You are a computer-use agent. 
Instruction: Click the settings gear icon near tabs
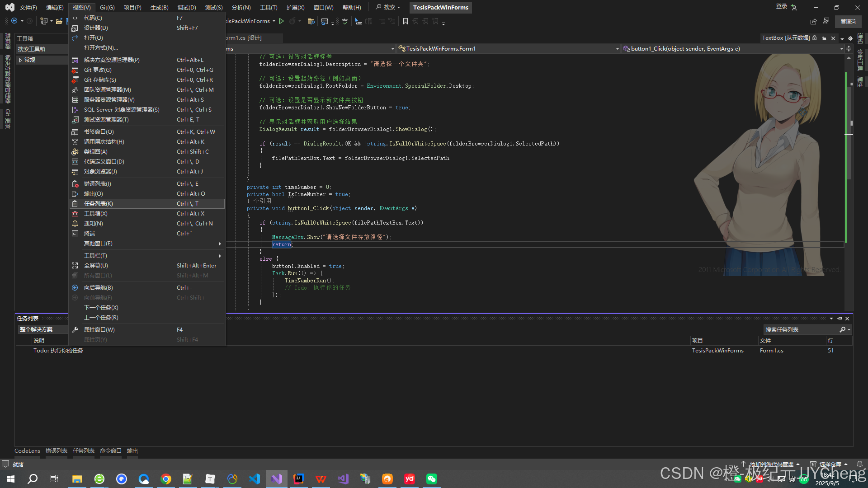click(x=850, y=38)
